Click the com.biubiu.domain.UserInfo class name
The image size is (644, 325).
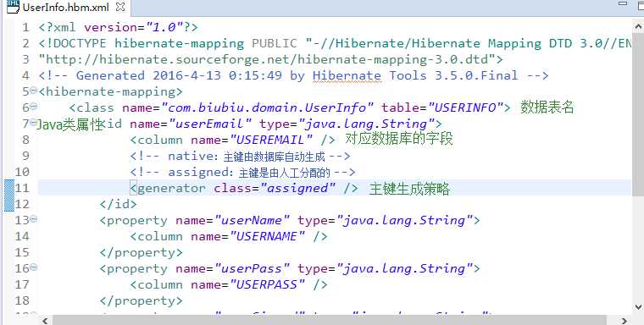(x=268, y=108)
